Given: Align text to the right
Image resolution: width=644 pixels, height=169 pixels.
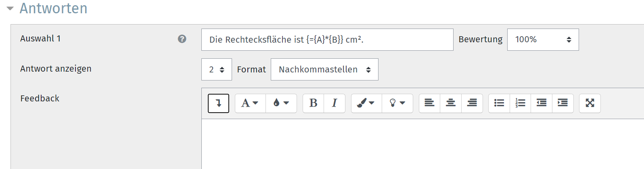Looking at the screenshot, I should [472, 103].
